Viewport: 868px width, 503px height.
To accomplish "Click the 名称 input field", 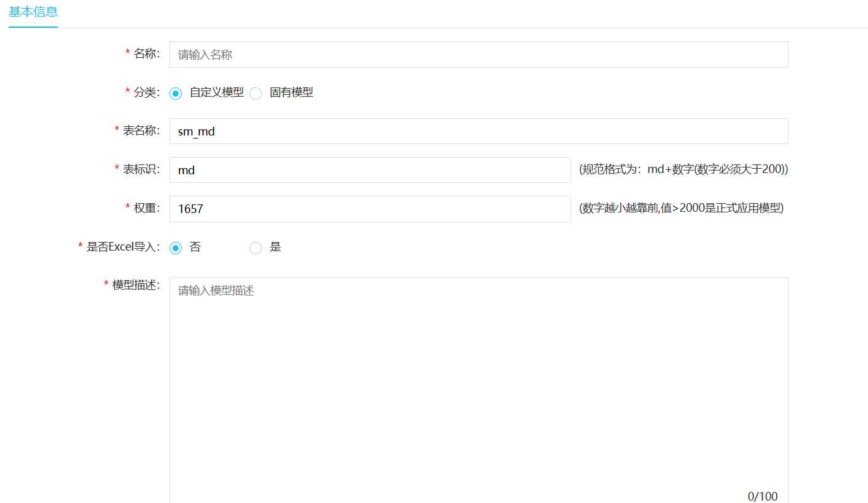I will tap(478, 55).
